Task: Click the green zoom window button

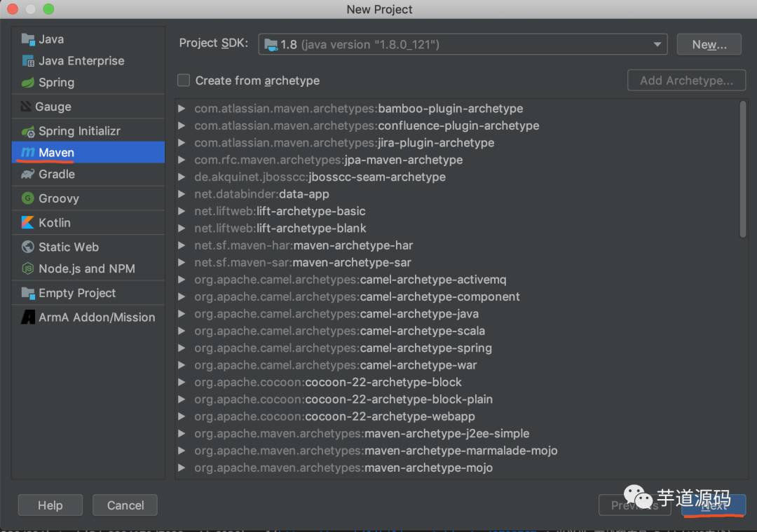Action: click(x=48, y=8)
